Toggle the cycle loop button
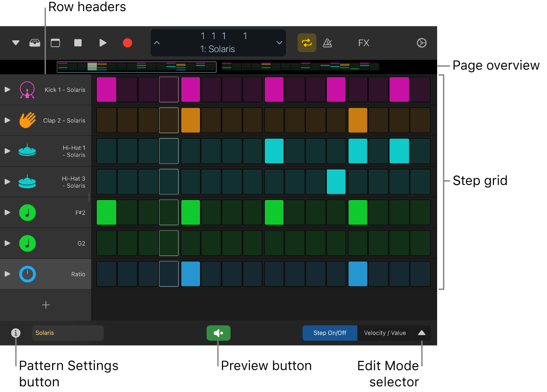 tap(307, 43)
